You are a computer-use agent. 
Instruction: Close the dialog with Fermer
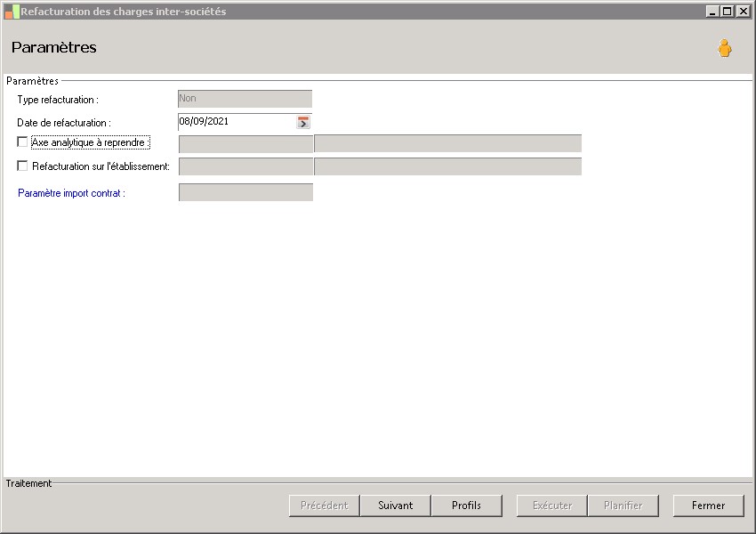click(x=708, y=506)
